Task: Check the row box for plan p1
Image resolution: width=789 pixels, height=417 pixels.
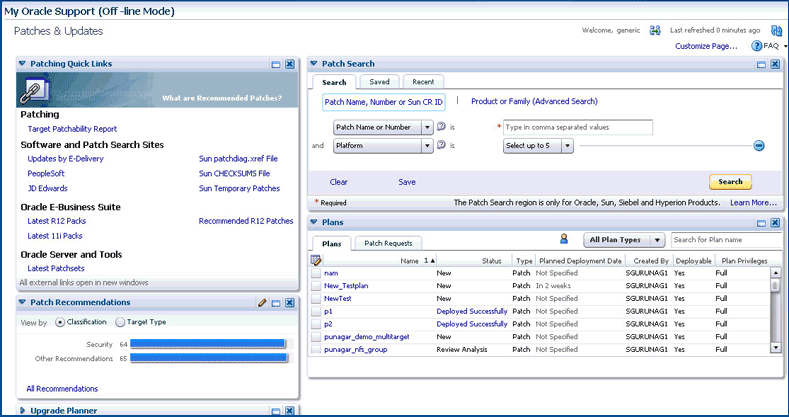Action: [x=315, y=311]
